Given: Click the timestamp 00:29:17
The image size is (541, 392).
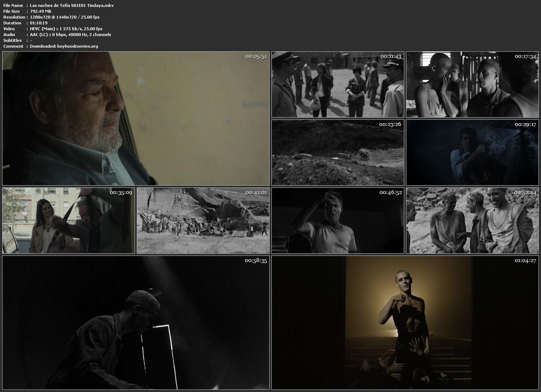Looking at the screenshot, I should click(x=525, y=124).
